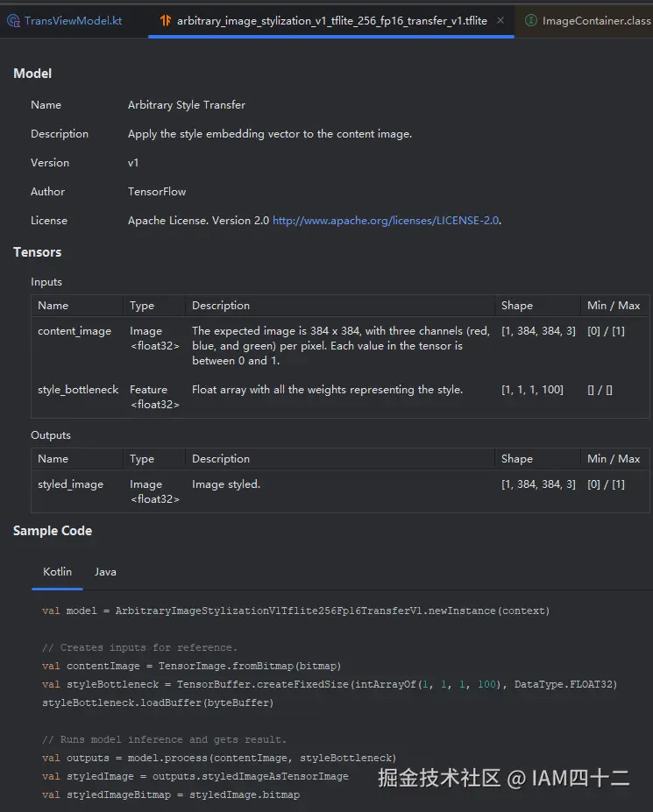Click the model.process code line
Image resolution: width=653 pixels, height=812 pixels.
click(x=219, y=758)
